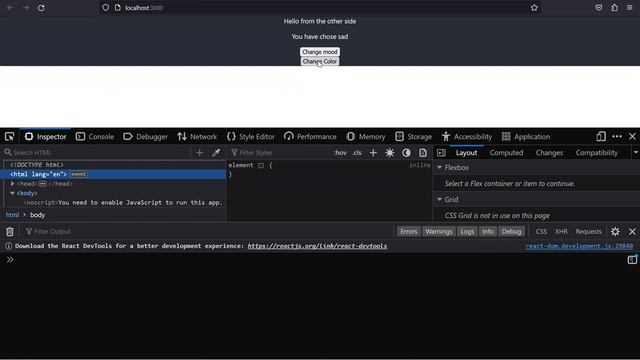640x360 pixels.
Task: Expand the collapsed ellipsis inside head
Action: [42, 184]
